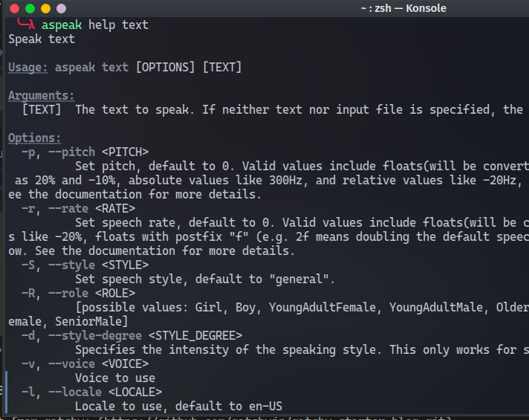Click the [OPTIONS] placeholder in usage line
Image resolution: width=529 pixels, height=420 pixels.
(165, 67)
